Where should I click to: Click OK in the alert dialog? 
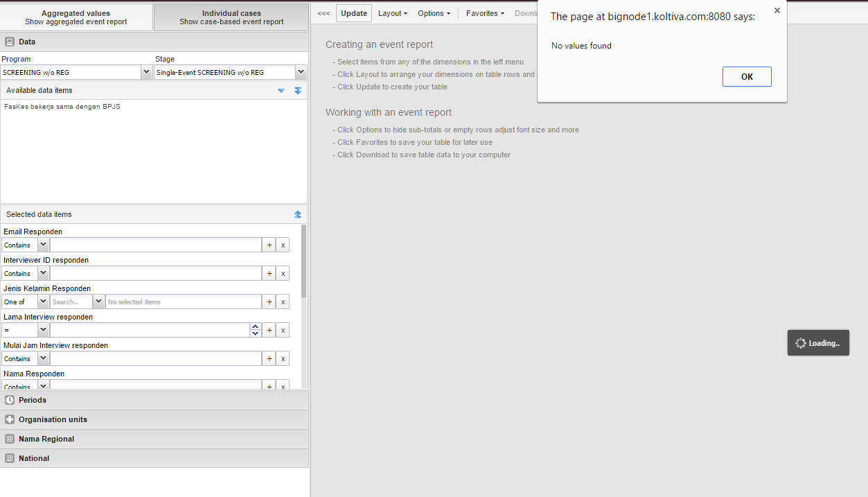pyautogui.click(x=747, y=76)
